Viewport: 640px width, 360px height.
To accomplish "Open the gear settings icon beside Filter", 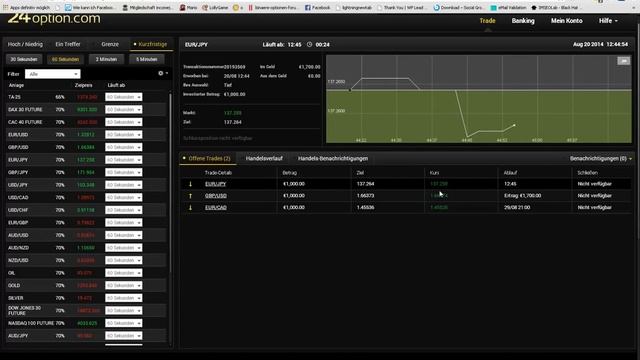I will (x=161, y=73).
